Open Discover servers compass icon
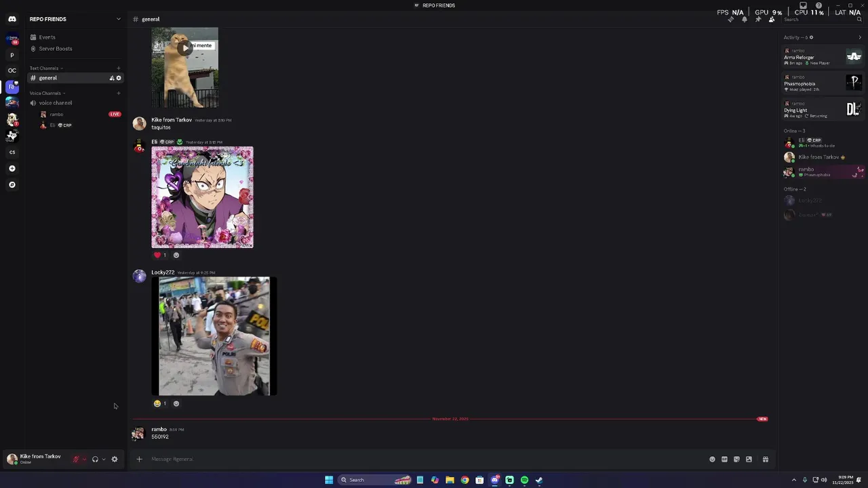 pyautogui.click(x=12, y=185)
